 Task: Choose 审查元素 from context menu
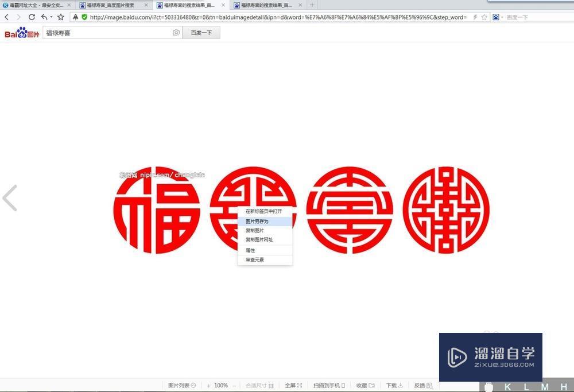265,260
